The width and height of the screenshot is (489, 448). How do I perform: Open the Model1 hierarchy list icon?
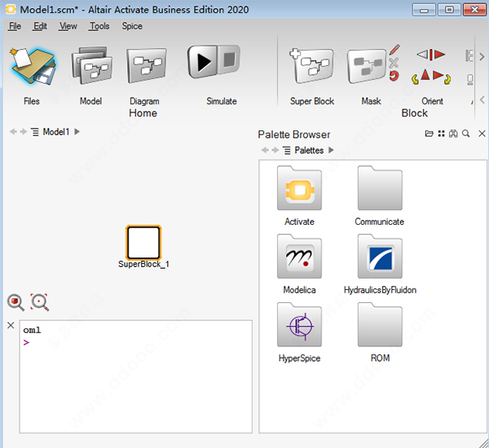coord(35,132)
